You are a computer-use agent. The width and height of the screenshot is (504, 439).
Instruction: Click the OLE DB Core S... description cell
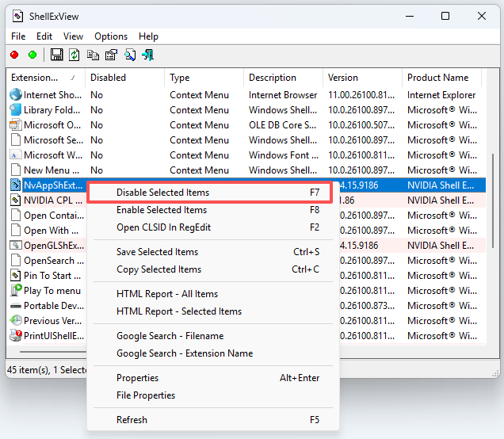(282, 125)
